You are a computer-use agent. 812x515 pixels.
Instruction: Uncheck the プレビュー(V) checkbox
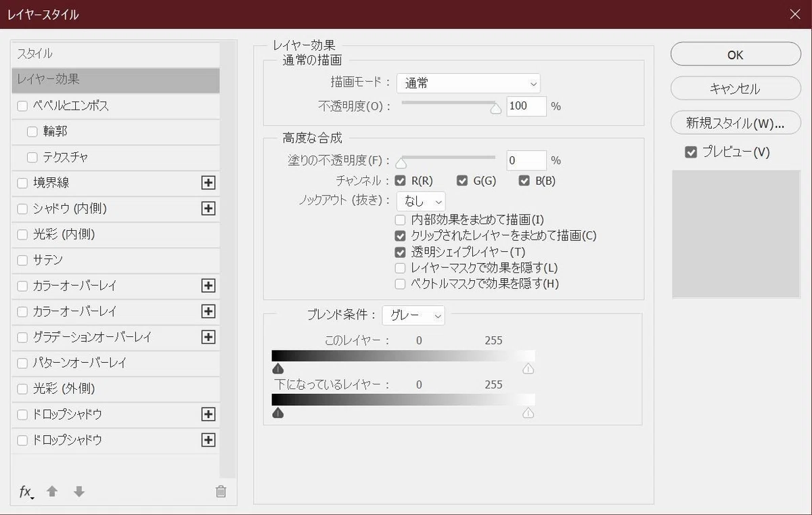(691, 153)
